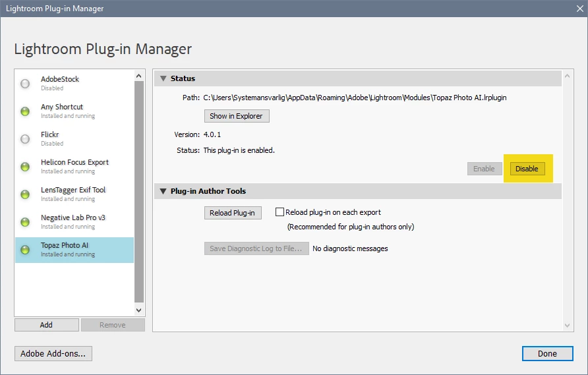Click Save Diagnostic Log to File
Screen dimensions: 588x375
256,248
